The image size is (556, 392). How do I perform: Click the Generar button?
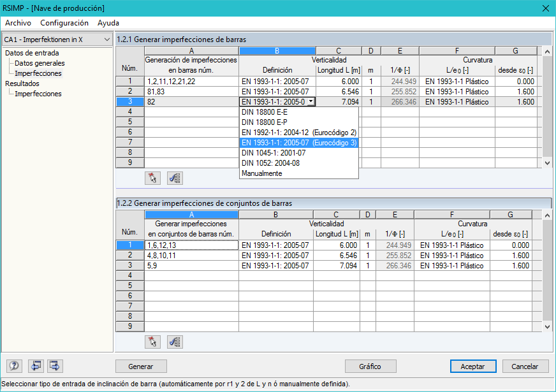(x=141, y=366)
